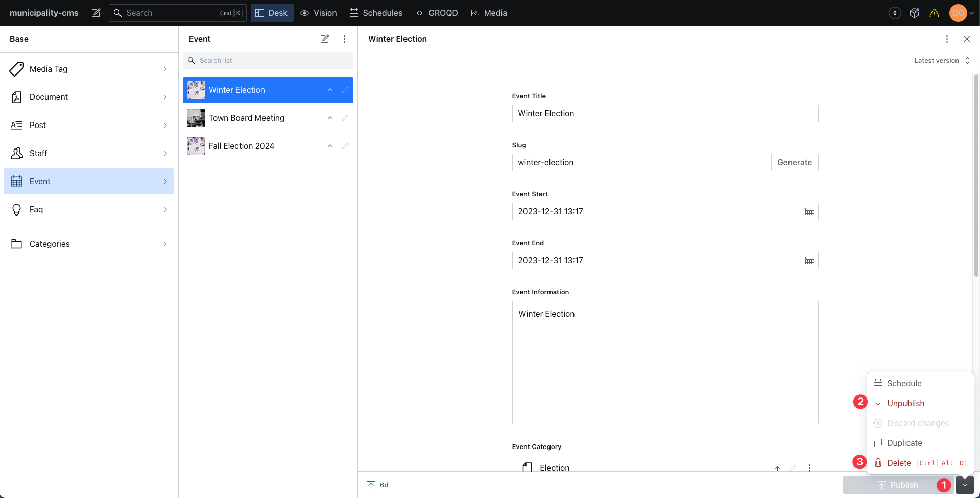Click the published arrow icon in document footer

tap(370, 485)
